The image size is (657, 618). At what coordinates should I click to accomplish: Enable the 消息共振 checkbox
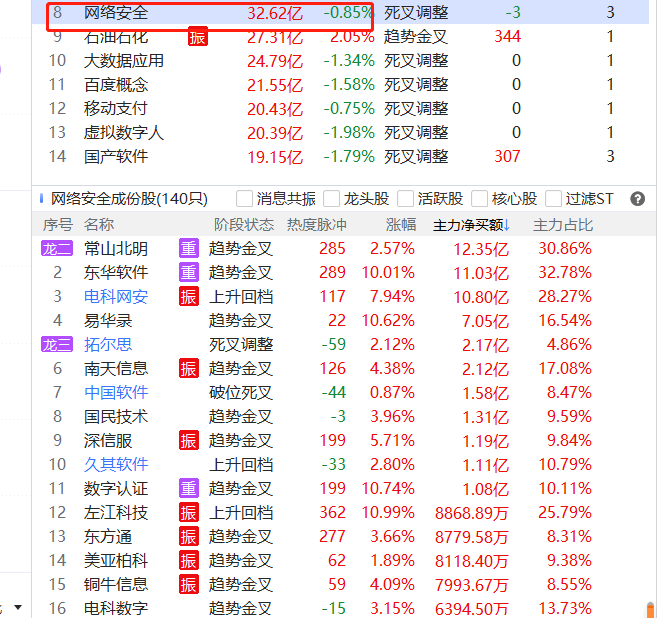tap(244, 199)
